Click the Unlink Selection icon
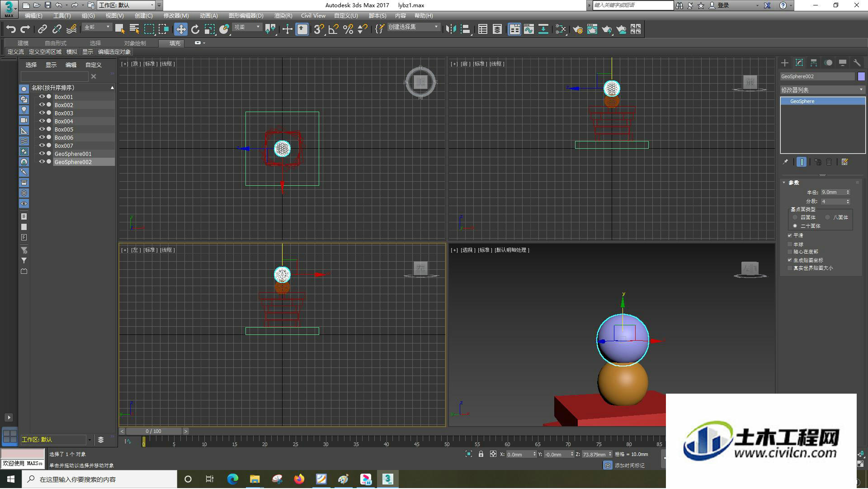This screenshot has height=489, width=868. point(57,29)
